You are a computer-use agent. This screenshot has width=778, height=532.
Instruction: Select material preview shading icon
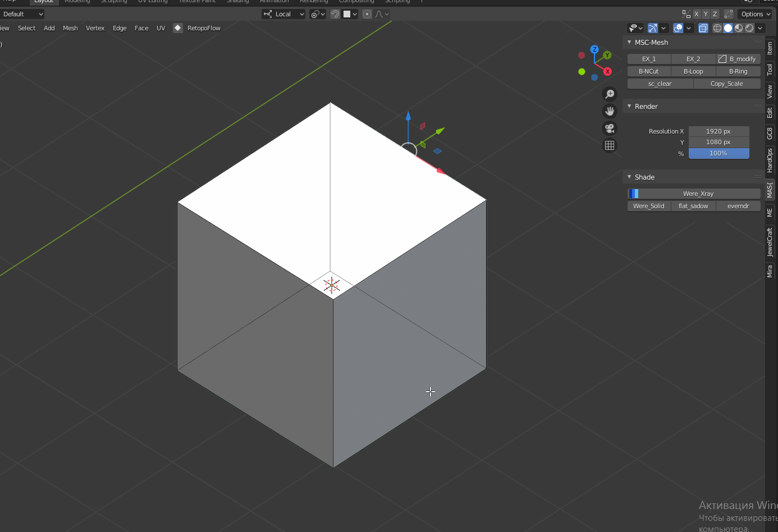739,28
